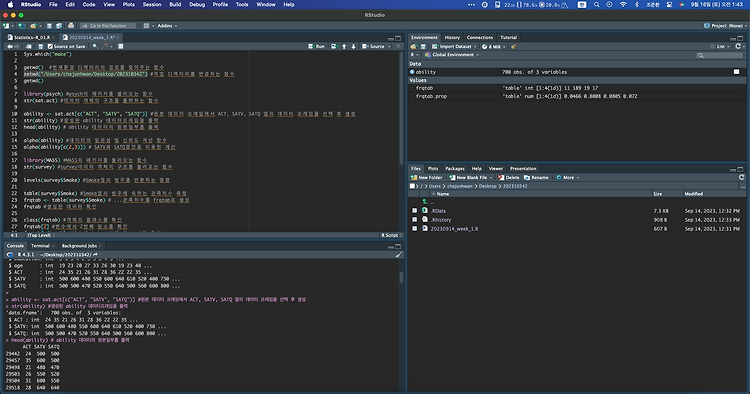Viewport: 750px width, 394px height.
Task: Switch to the Background Jobs tab
Action: click(79, 246)
